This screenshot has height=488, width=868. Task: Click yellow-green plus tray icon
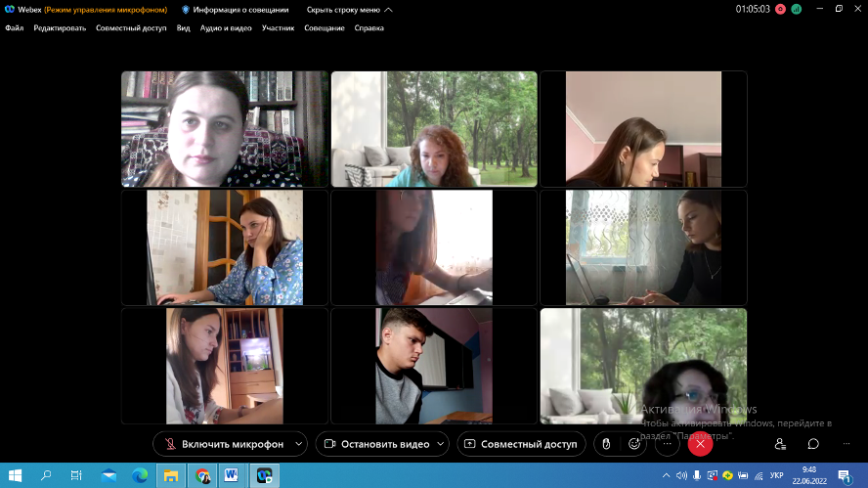tap(727, 475)
